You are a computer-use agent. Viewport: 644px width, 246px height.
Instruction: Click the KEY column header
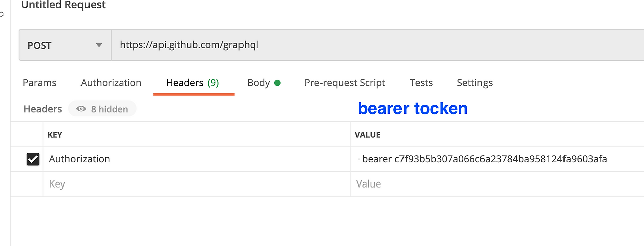[x=55, y=135]
